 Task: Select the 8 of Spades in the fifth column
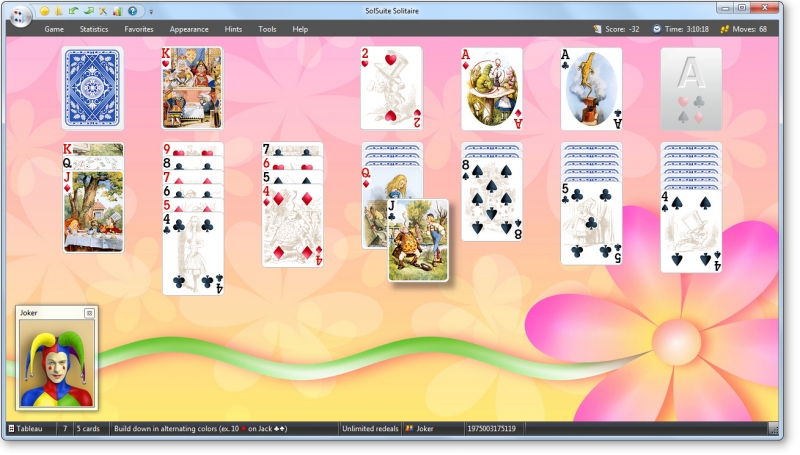pos(492,199)
